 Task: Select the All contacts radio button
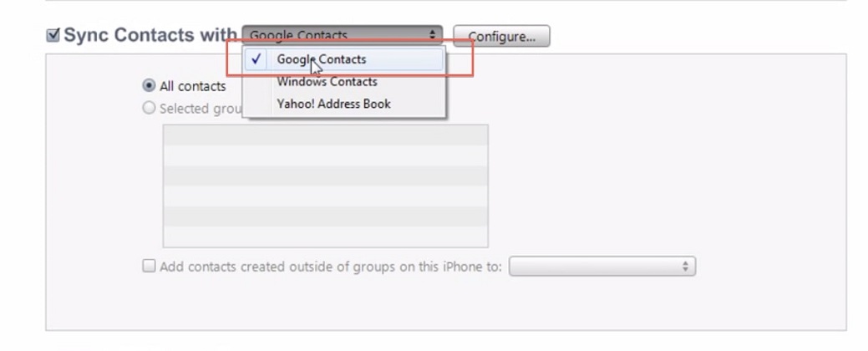[149, 86]
